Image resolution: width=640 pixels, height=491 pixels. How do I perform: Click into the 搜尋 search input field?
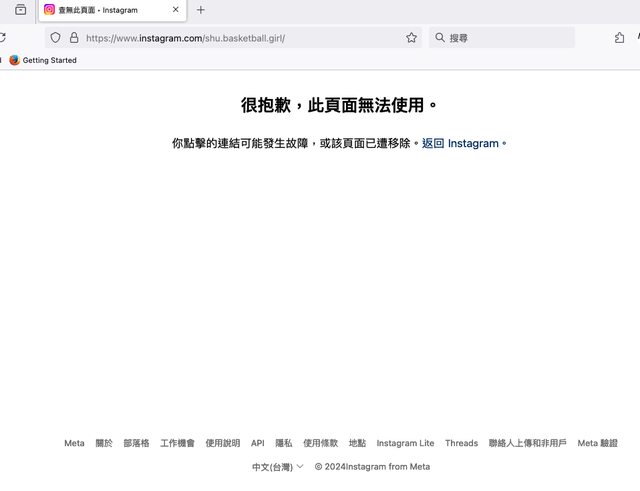coord(505,38)
